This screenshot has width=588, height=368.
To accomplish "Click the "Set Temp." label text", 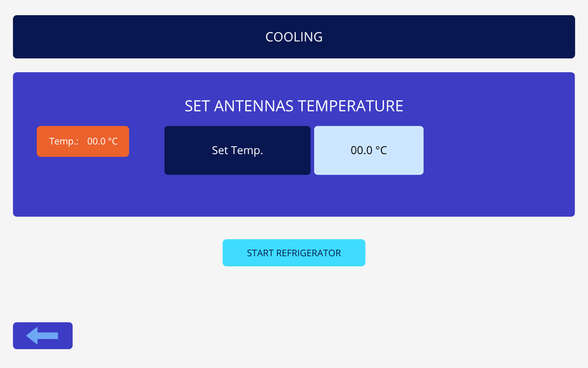I will click(237, 150).
